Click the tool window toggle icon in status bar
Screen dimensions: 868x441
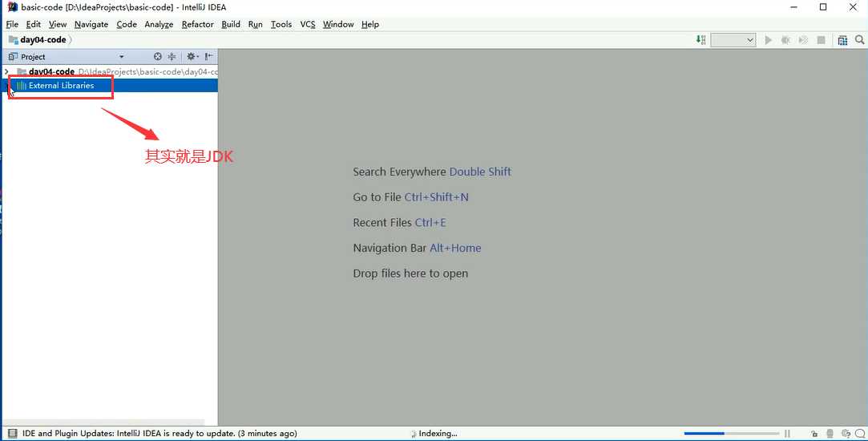(12, 433)
